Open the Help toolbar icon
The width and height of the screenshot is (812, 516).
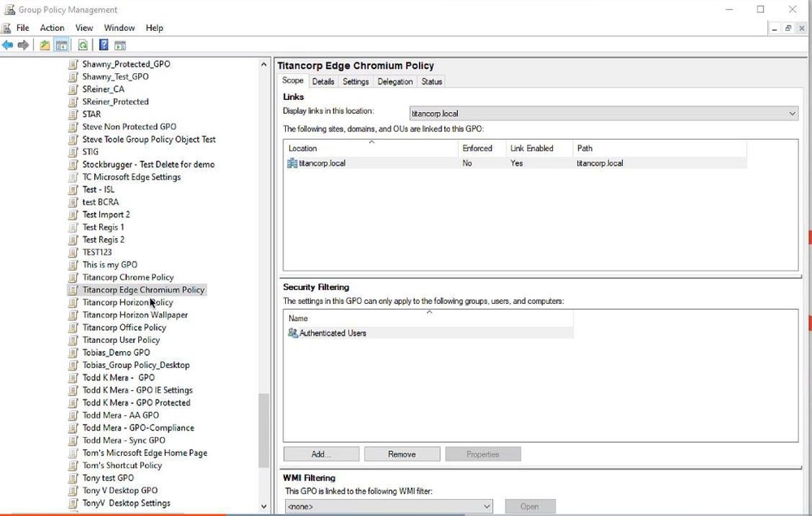point(104,46)
